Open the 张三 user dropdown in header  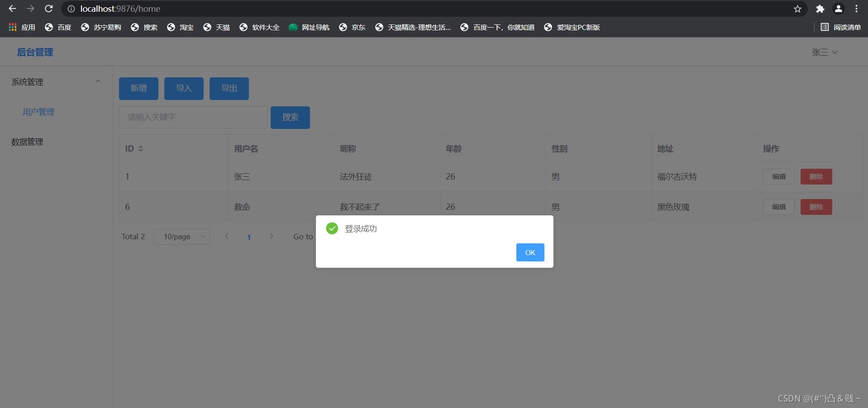click(825, 52)
